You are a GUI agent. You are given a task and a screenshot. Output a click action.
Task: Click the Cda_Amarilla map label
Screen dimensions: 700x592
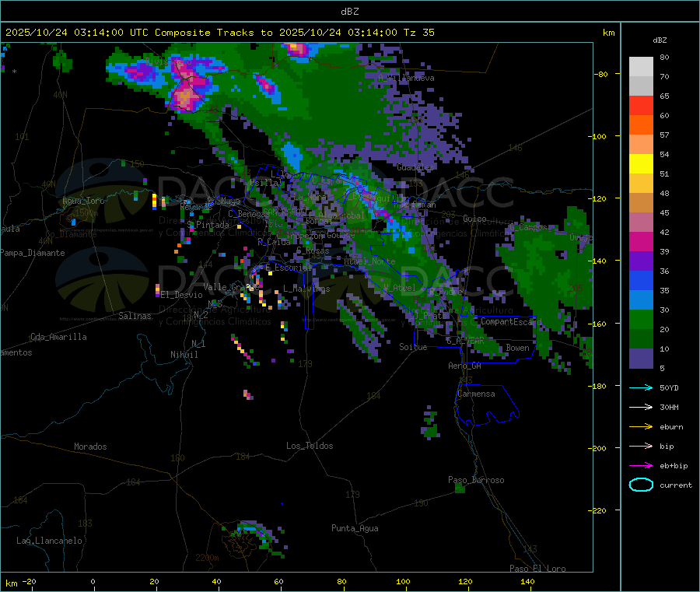coord(58,337)
